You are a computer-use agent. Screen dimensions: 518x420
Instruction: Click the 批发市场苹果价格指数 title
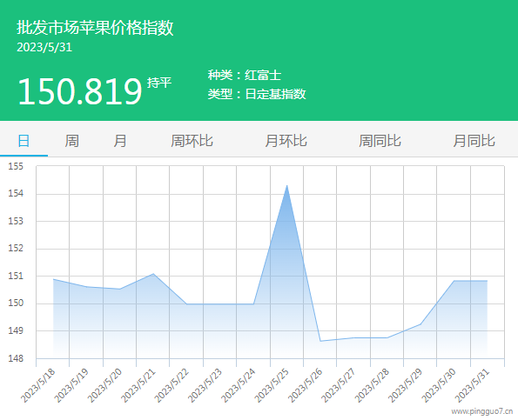[x=95, y=27]
